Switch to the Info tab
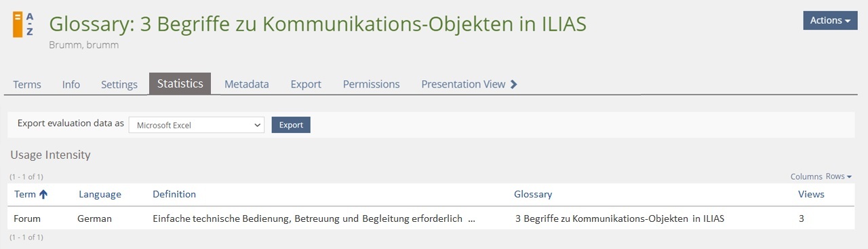This screenshot has width=868, height=249. coord(71,84)
